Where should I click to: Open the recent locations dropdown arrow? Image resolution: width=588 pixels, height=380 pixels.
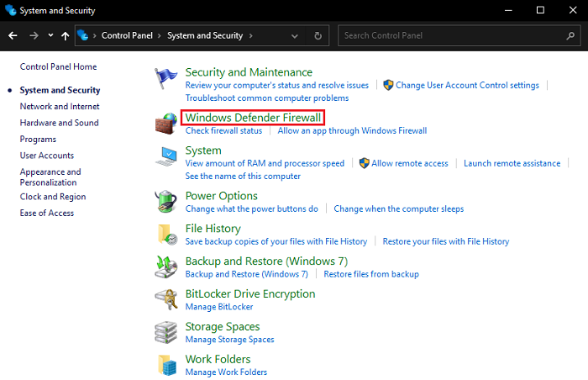[x=50, y=36]
